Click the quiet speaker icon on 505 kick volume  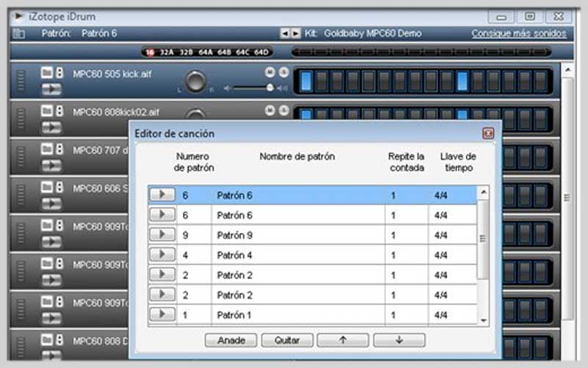coord(227,88)
